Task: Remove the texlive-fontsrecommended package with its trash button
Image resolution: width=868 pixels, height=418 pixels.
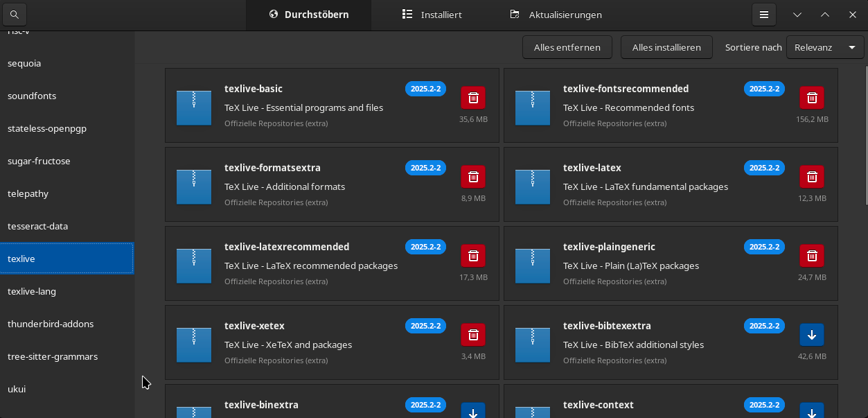Action: coord(812,98)
